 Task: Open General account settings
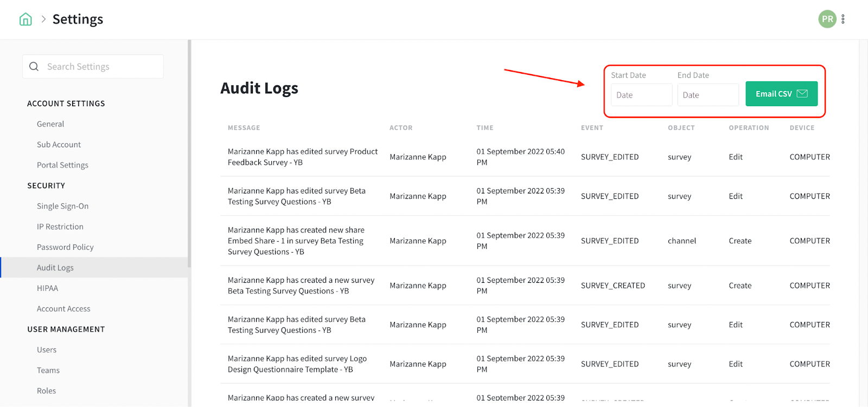[x=50, y=124]
